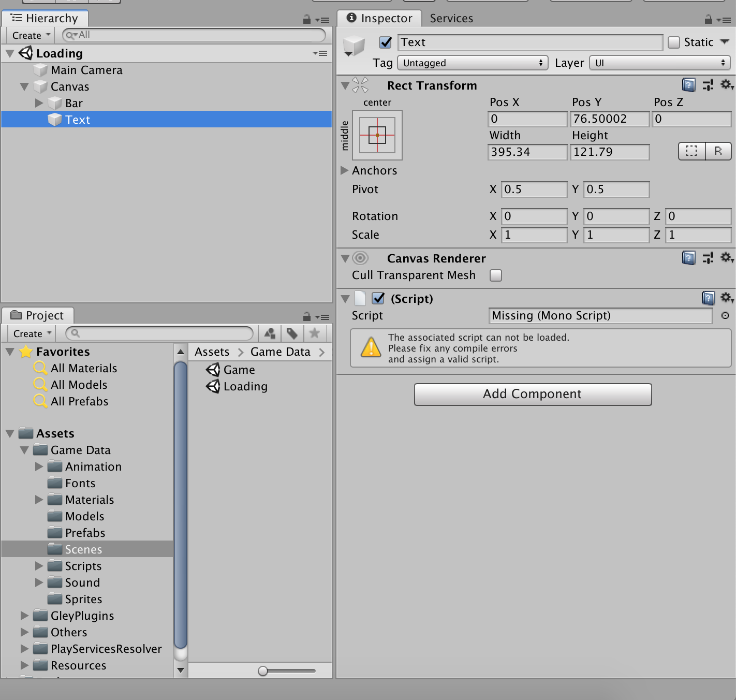The height and width of the screenshot is (700, 736).
Task: Expand the Bar object in the Hierarchy
Action: 39,103
